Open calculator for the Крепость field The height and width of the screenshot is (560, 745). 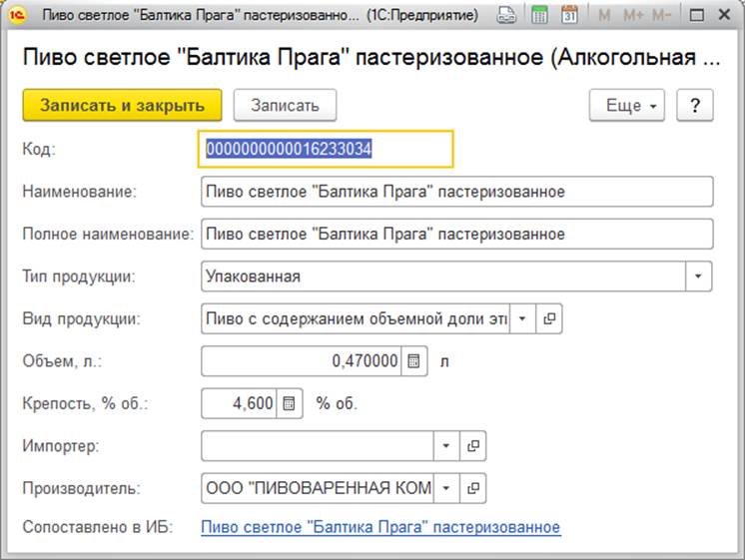pyautogui.click(x=288, y=403)
